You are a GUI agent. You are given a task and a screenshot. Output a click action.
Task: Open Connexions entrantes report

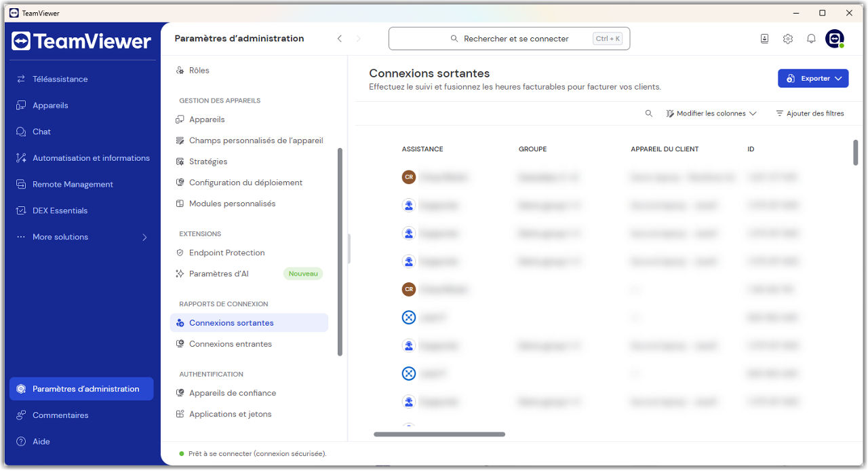coord(231,344)
